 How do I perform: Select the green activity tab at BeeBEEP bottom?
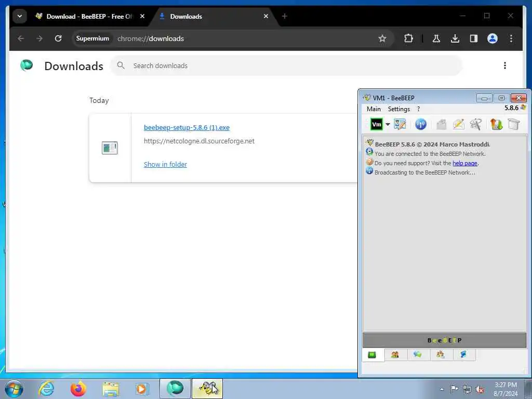pos(373,355)
